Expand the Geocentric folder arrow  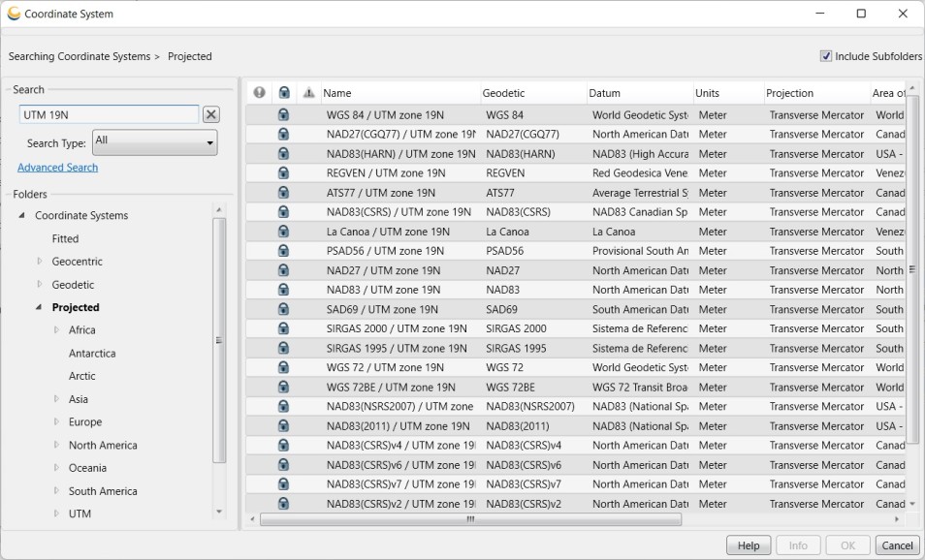coord(40,262)
